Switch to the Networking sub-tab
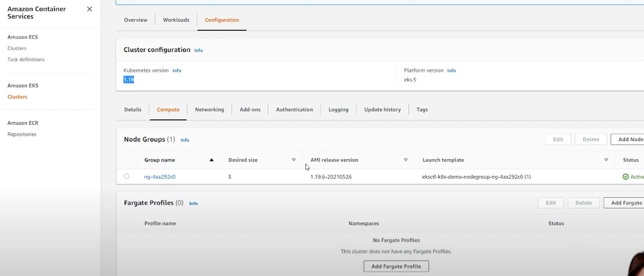This screenshot has width=644, height=276. pos(209,109)
